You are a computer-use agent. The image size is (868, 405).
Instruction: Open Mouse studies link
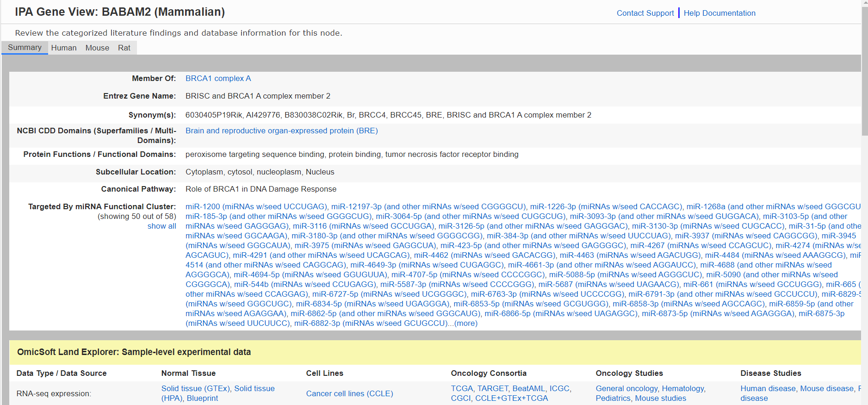coord(660,398)
